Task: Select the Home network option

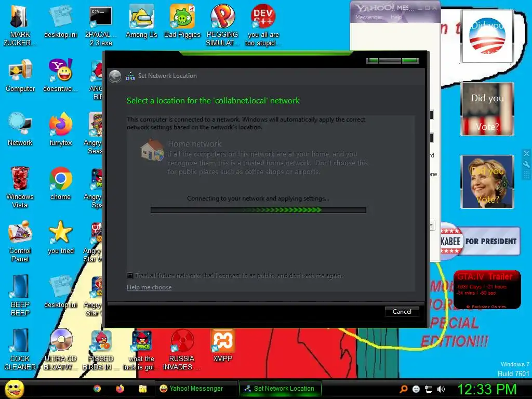Action: [254, 157]
